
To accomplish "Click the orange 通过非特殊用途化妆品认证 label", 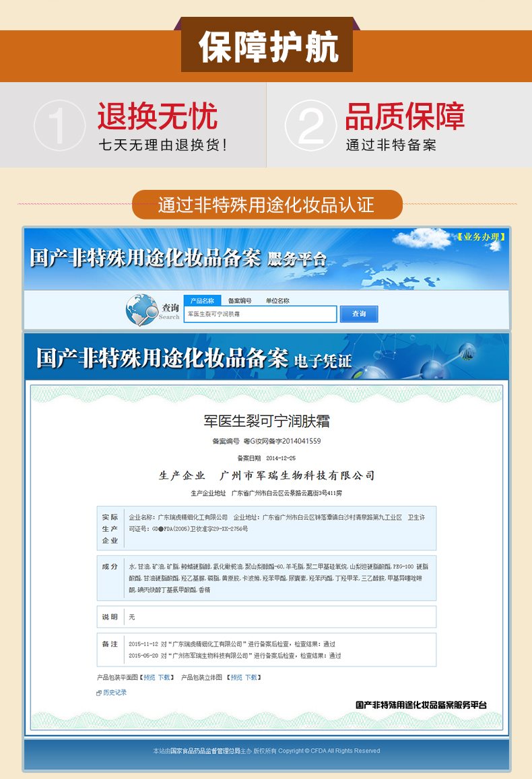I will tap(267, 205).
